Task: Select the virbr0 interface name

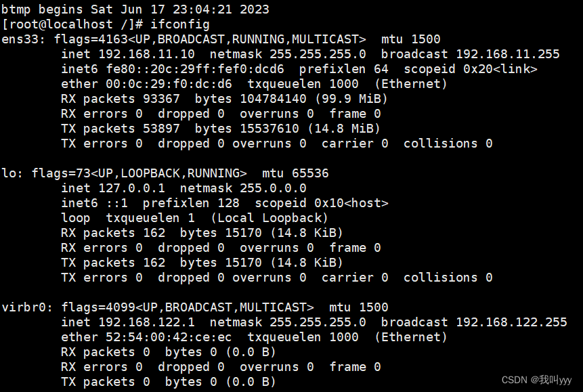Action: 24,307
